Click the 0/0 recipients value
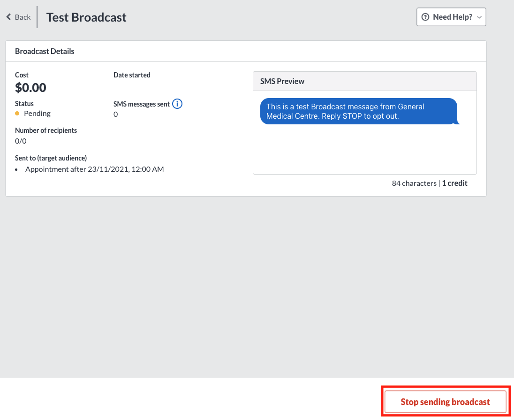 pyautogui.click(x=21, y=141)
